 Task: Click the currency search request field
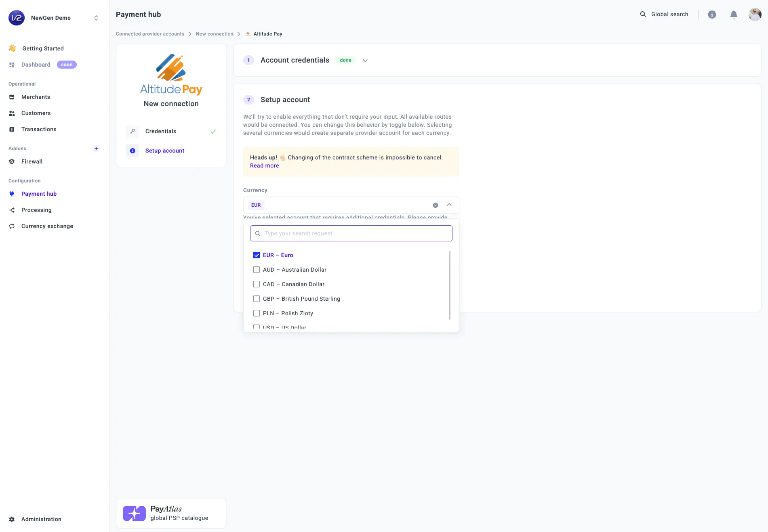click(351, 233)
